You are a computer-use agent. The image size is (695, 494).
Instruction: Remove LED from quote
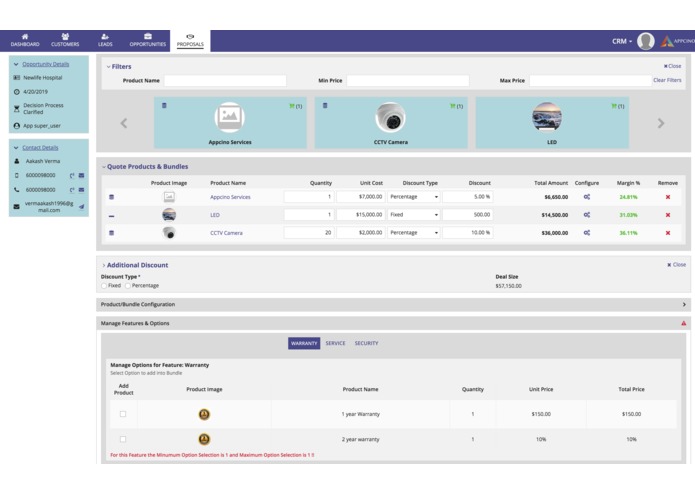668,215
